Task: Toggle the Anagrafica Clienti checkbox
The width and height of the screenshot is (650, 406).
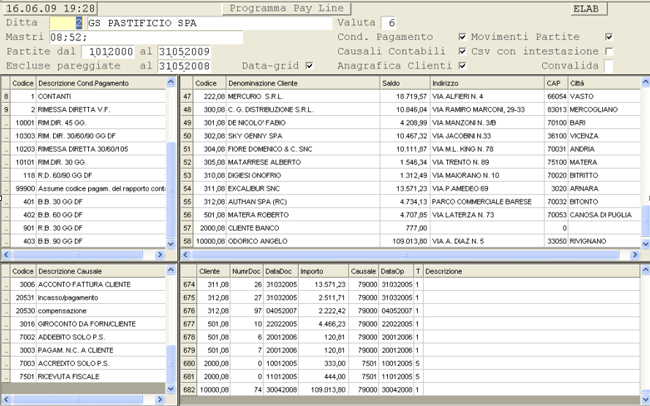Action: (462, 66)
